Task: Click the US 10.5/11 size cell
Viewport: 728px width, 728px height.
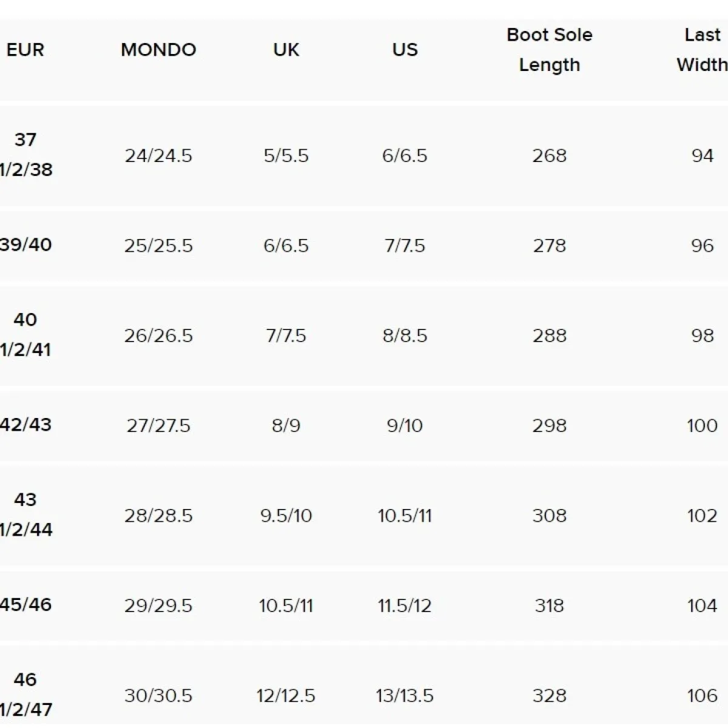Action: [x=405, y=516]
